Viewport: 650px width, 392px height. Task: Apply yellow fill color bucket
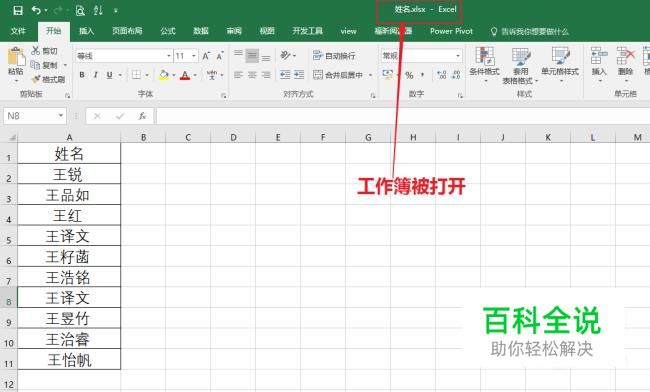pyautogui.click(x=164, y=75)
